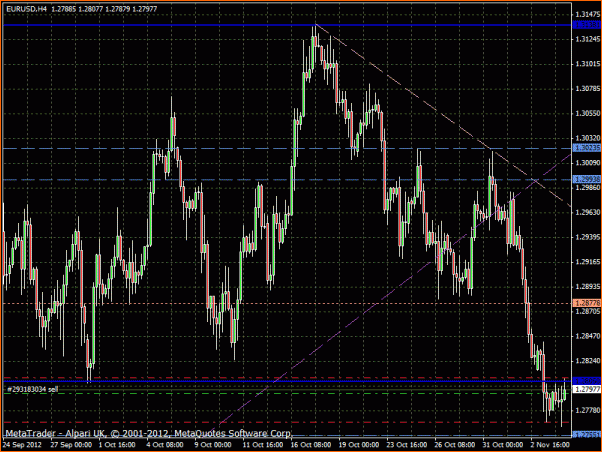The width and height of the screenshot is (602, 452).
Task: Click the 1.28240 price axis label
Action: point(587,361)
